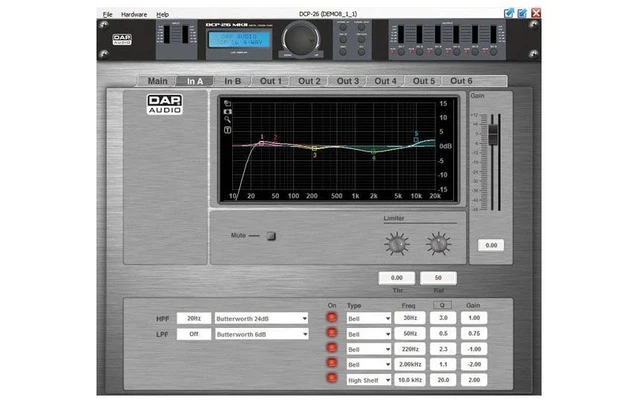Switch to the Out 3 tab
Viewport: 640px width, 400px height.
[347, 81]
